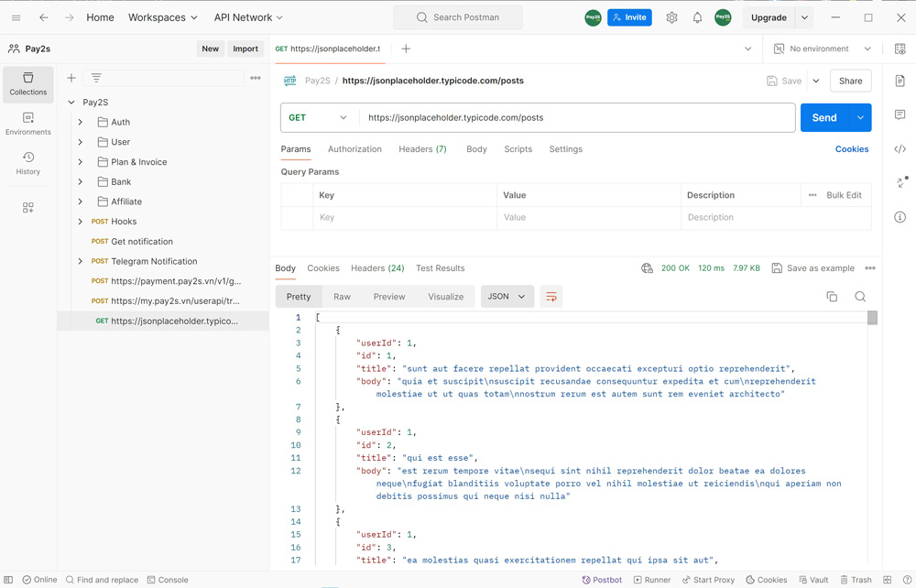This screenshot has width=916, height=588.
Task: Click the Share button
Action: tap(851, 81)
